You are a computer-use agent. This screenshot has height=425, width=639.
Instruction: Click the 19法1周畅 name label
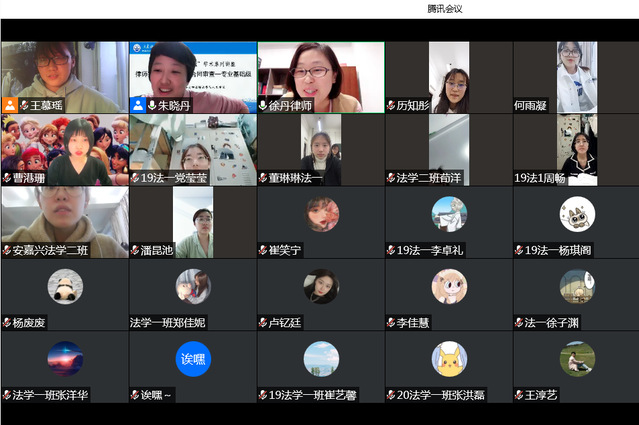[540, 178]
